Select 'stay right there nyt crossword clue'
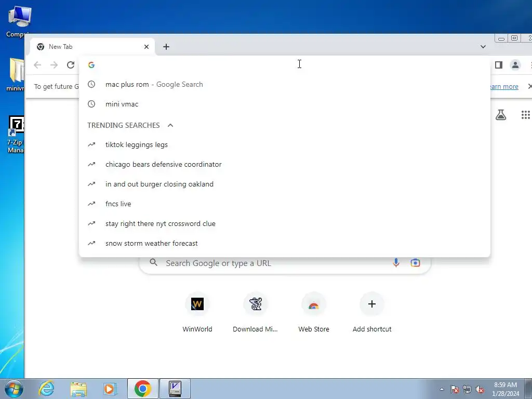This screenshot has height=399, width=532. [x=284, y=223]
